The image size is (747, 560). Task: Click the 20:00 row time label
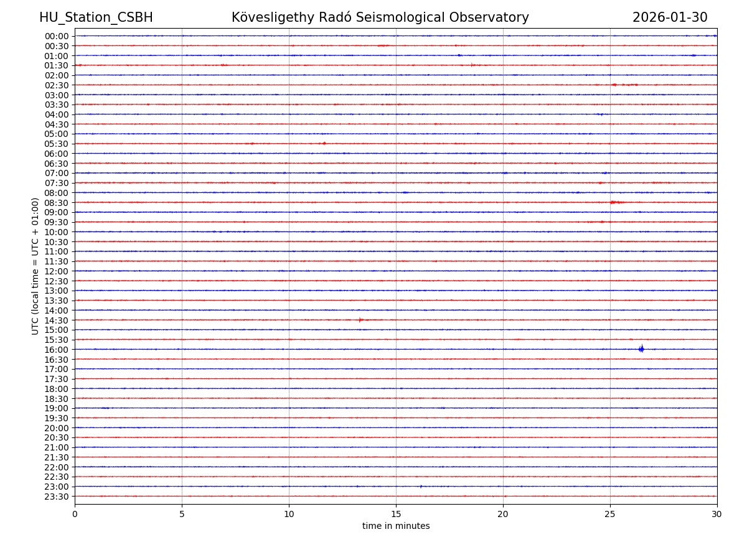coord(57,428)
